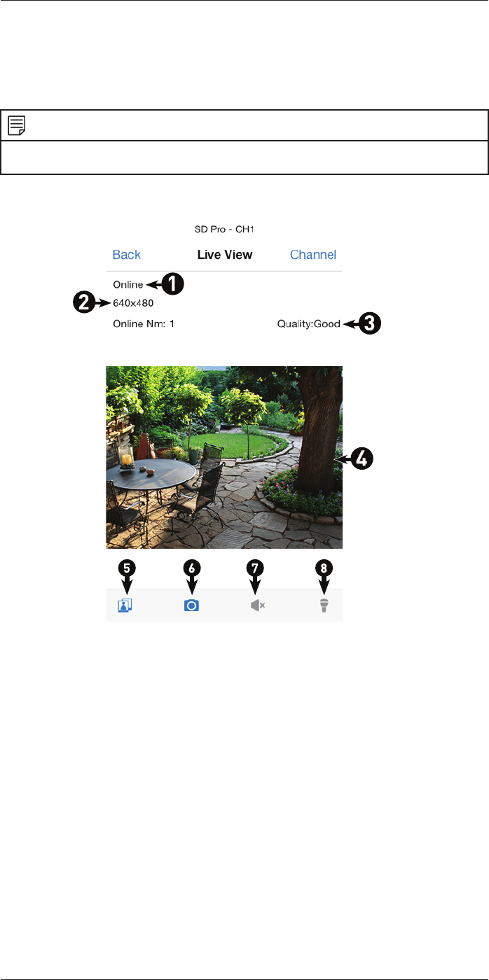Click callout marker number 5

[126, 568]
